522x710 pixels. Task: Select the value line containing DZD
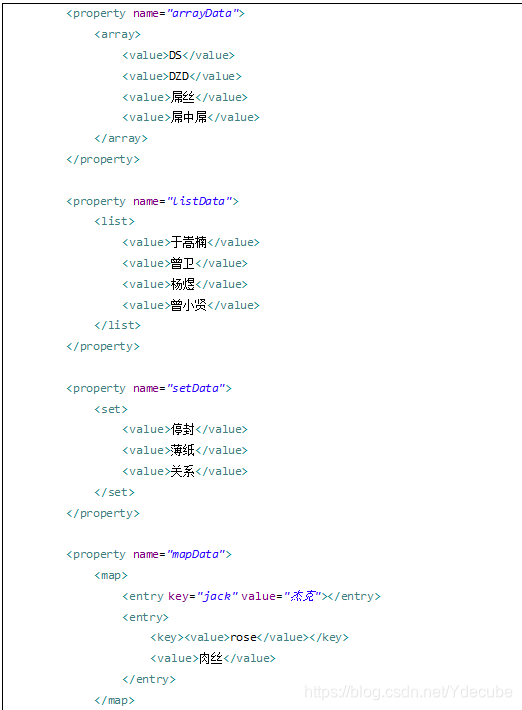coord(182,76)
